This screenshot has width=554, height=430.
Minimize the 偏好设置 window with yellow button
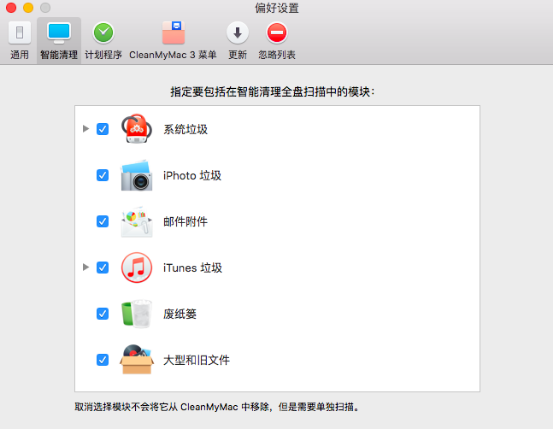pos(28,8)
